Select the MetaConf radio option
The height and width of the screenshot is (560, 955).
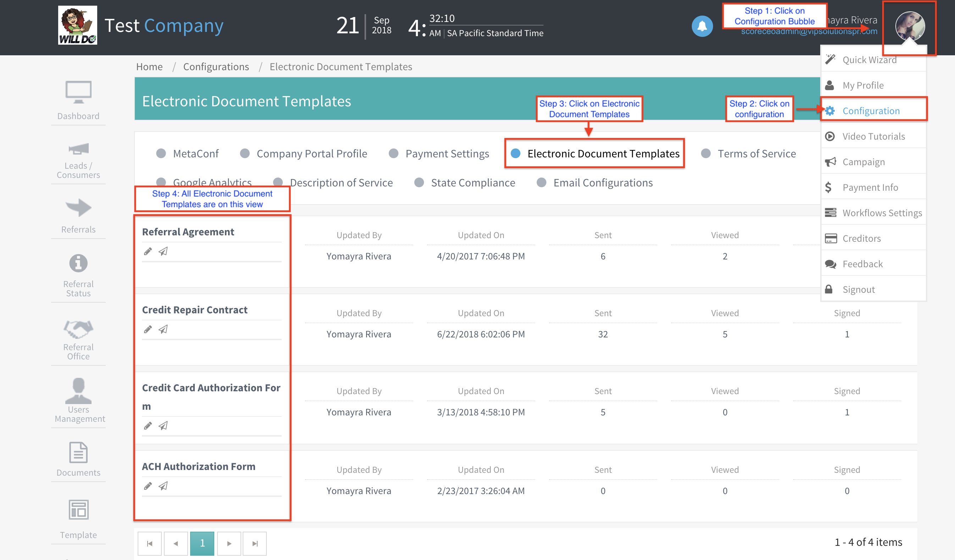click(x=161, y=153)
